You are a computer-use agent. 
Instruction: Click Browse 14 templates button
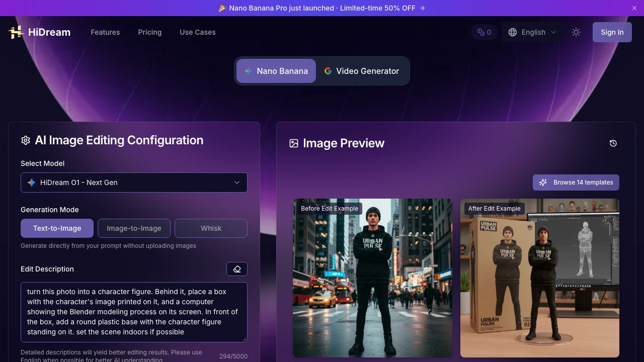tap(576, 183)
